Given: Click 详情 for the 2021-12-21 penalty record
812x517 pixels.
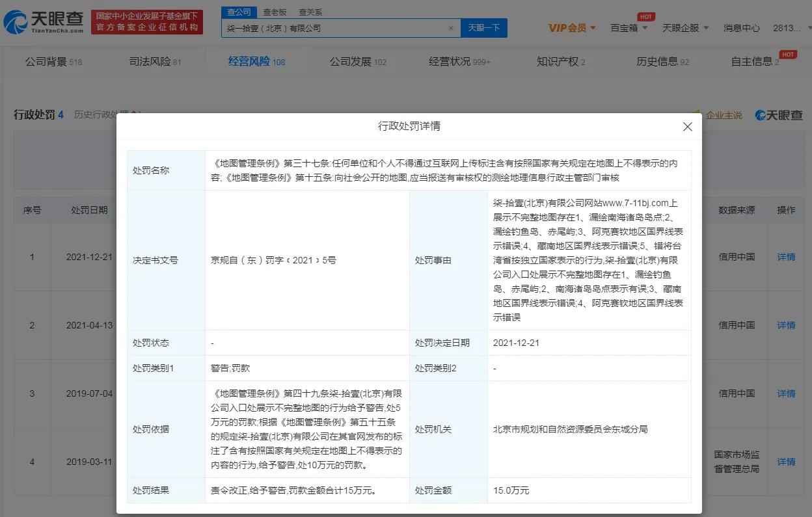Looking at the screenshot, I should [x=786, y=257].
